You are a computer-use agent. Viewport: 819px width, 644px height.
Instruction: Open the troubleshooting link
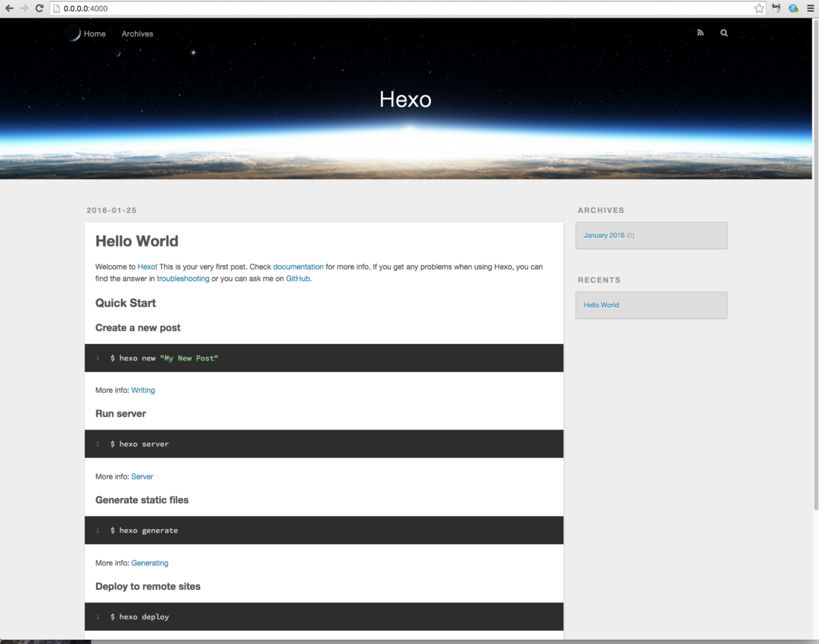click(183, 279)
